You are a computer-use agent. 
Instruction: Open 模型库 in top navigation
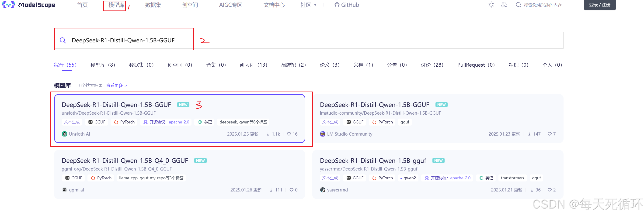[116, 5]
